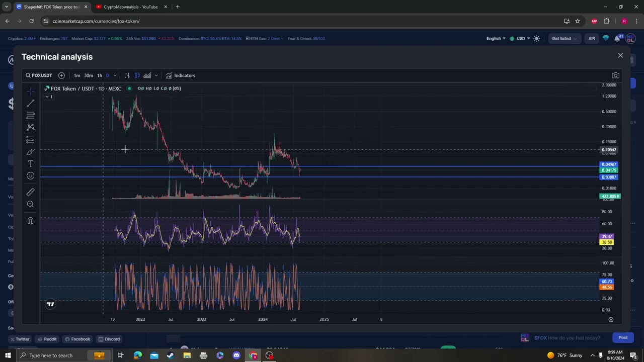The width and height of the screenshot is (644, 362).
Task: Open the USD currency dropdown
Action: [520, 38]
